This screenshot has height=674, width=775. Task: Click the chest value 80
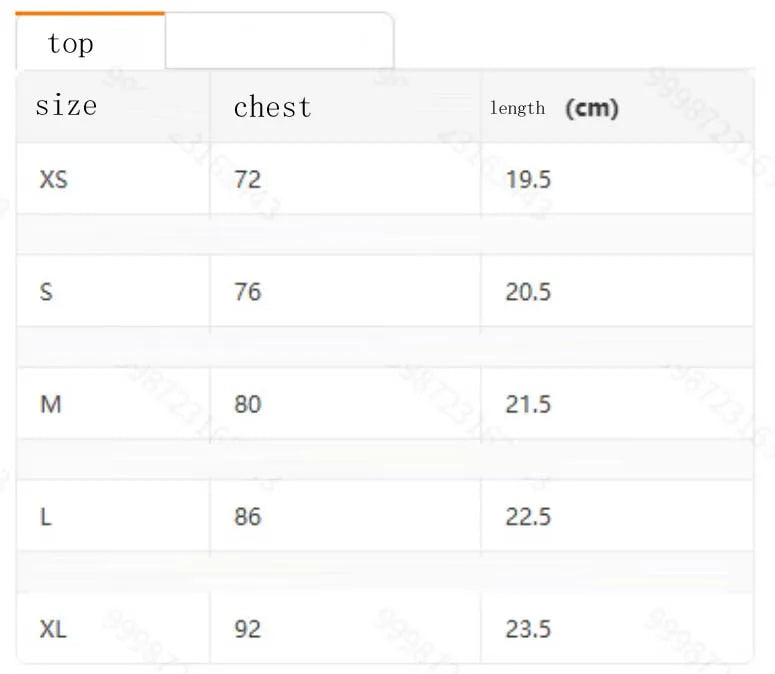tap(247, 404)
